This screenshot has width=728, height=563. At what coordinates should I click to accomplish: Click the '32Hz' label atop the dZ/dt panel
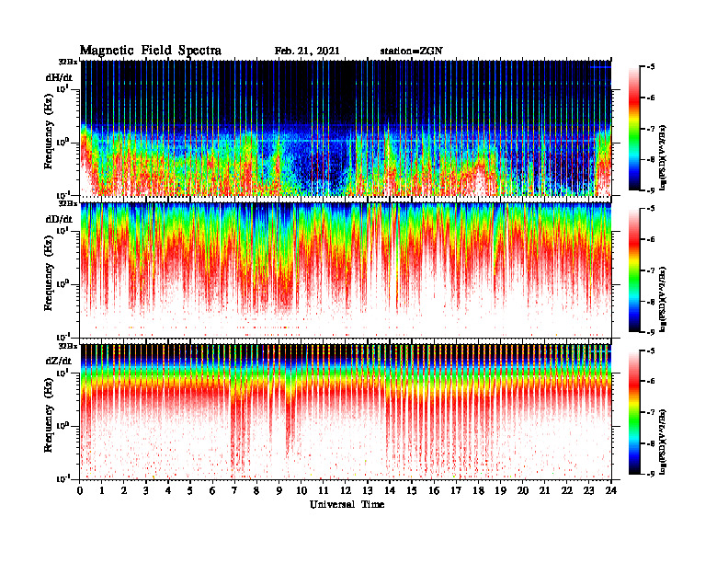pos(68,347)
